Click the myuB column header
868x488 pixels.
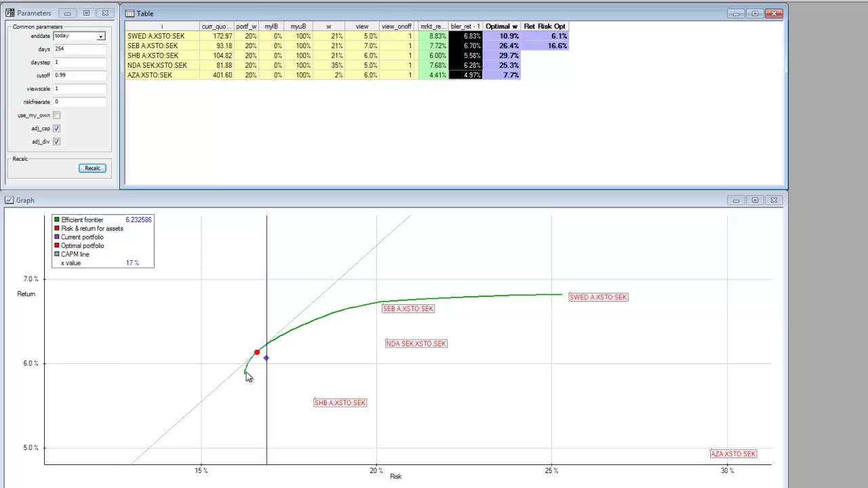click(298, 26)
